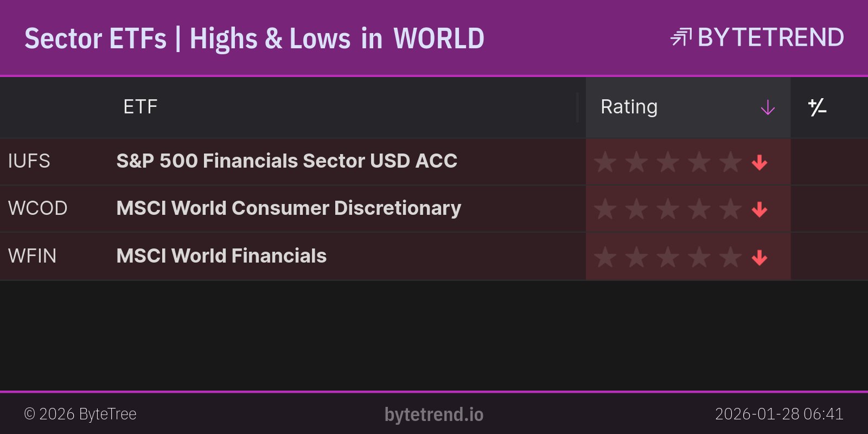Select the IUFS ticker symbol
Image resolution: width=868 pixels, height=434 pixels.
pyautogui.click(x=29, y=161)
